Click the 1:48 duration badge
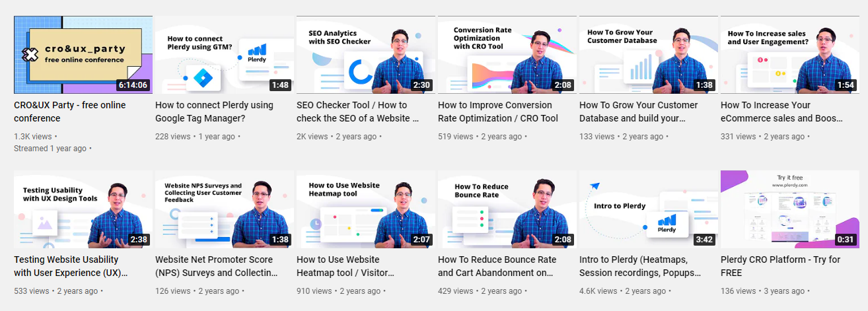Viewport: 868px width, 311px height. coord(280,85)
